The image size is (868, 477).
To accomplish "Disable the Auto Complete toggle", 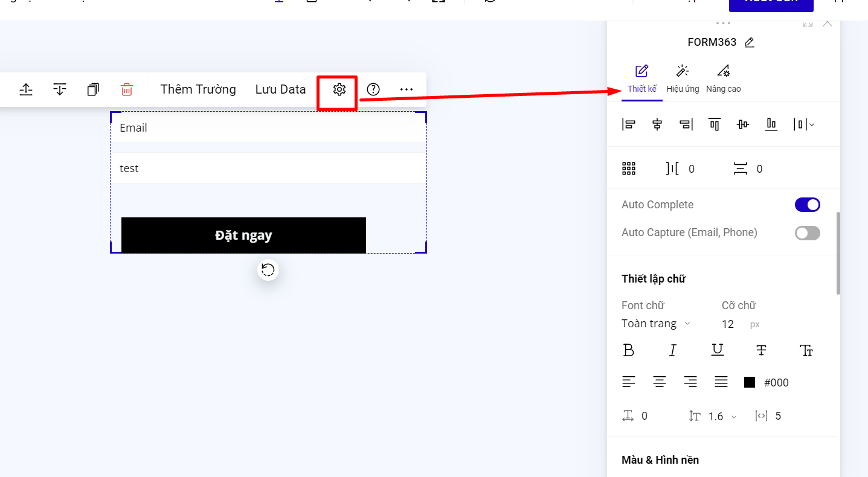I will pyautogui.click(x=807, y=205).
